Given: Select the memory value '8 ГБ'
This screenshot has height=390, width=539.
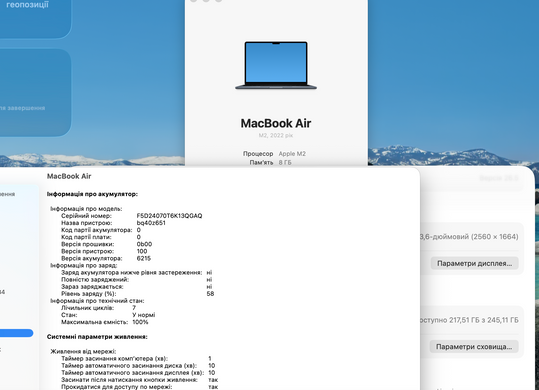Looking at the screenshot, I should (285, 162).
